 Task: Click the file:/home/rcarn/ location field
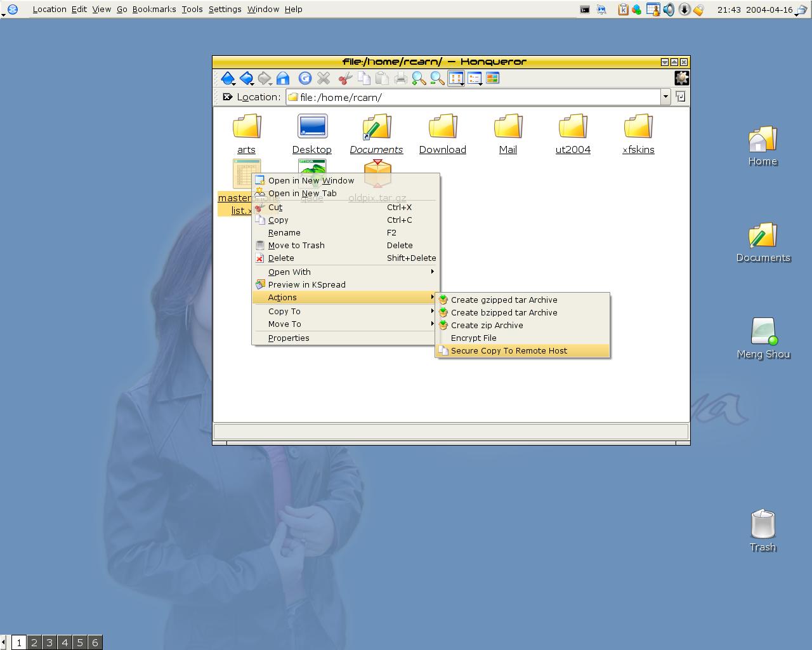tap(473, 97)
